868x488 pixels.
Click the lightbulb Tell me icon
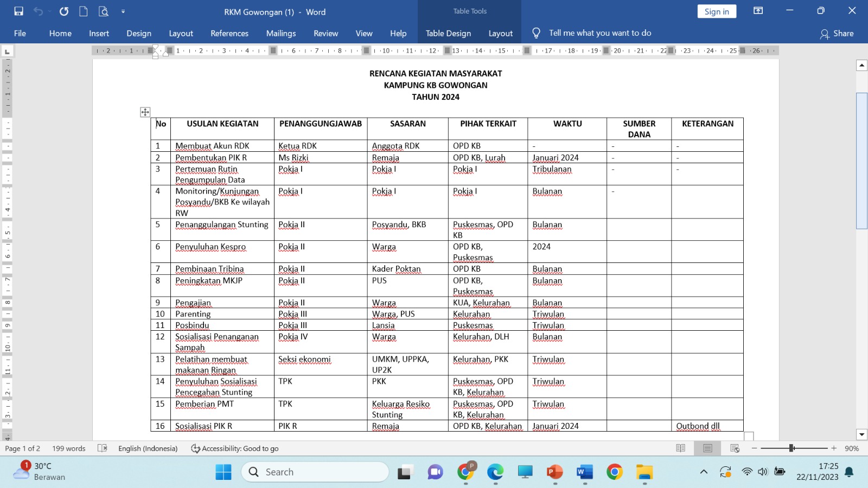tap(536, 33)
